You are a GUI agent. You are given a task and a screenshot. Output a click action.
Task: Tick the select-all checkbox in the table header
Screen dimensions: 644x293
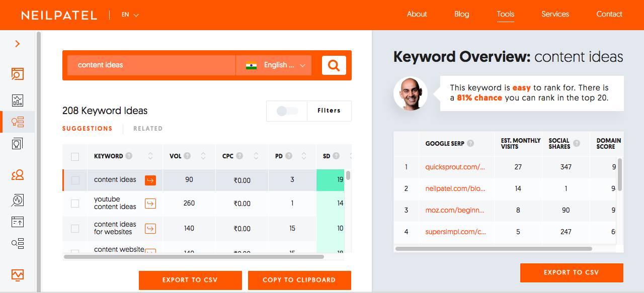pyautogui.click(x=75, y=157)
